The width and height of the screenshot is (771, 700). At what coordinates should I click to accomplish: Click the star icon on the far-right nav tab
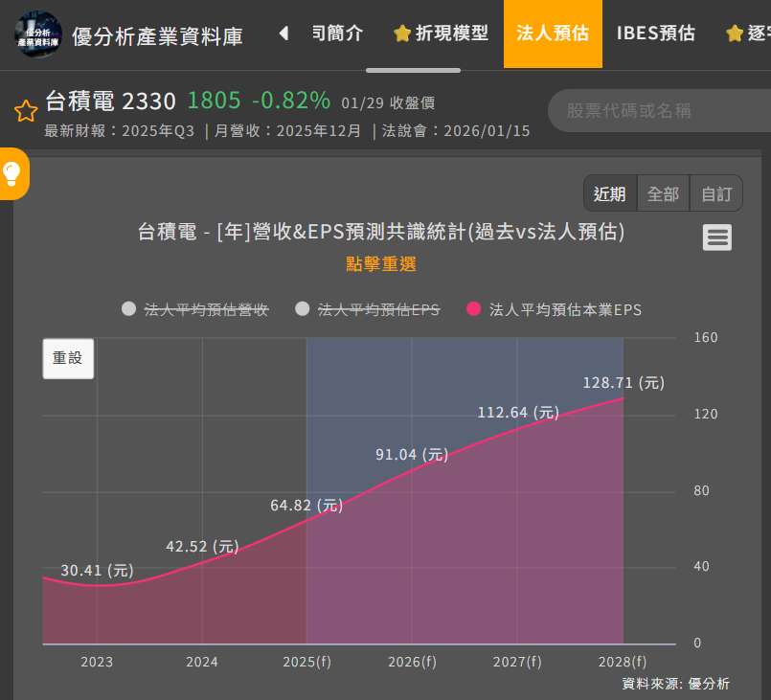733,32
